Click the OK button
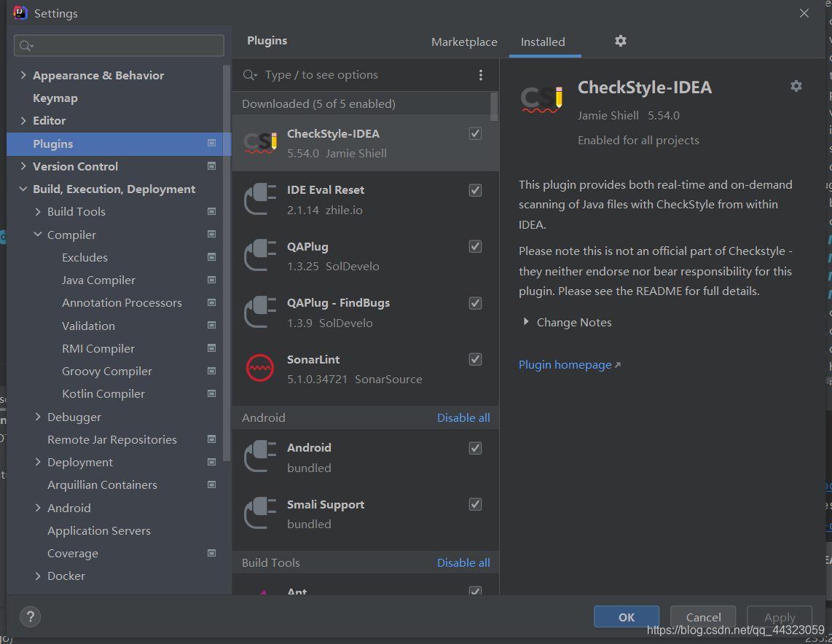Image resolution: width=832 pixels, height=644 pixels. click(x=626, y=617)
